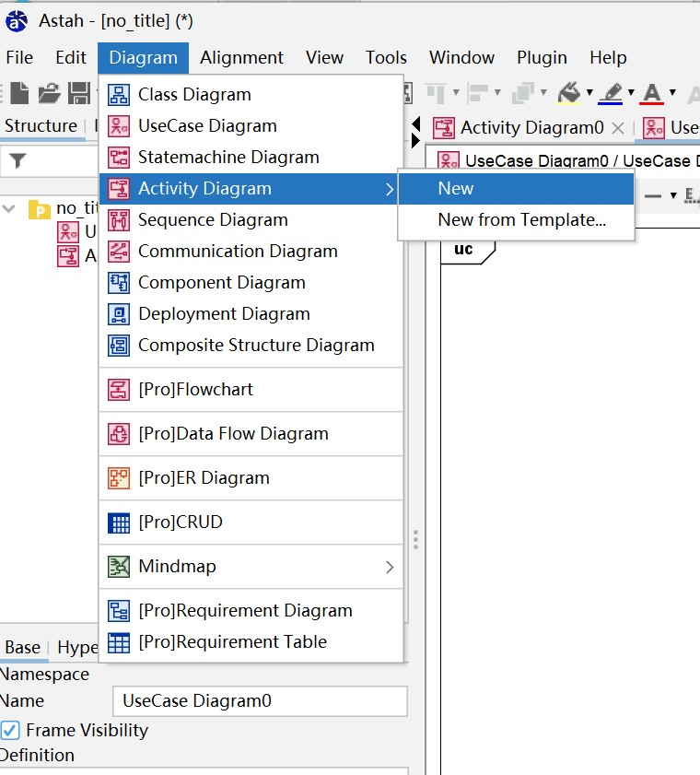Toggle the Frame Visibility checkbox
This screenshot has height=775, width=700.
(10, 730)
